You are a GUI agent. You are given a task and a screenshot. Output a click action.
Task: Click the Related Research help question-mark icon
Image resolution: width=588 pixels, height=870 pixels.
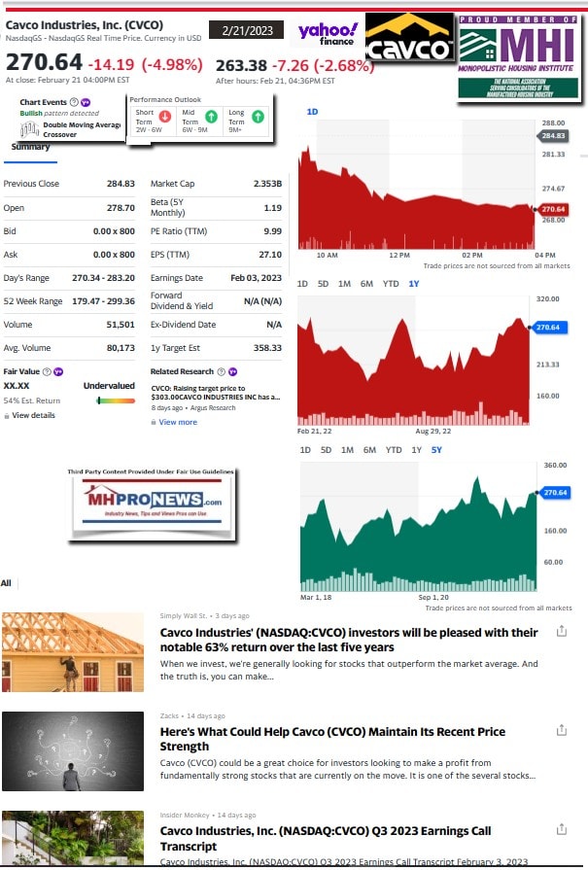coord(222,371)
